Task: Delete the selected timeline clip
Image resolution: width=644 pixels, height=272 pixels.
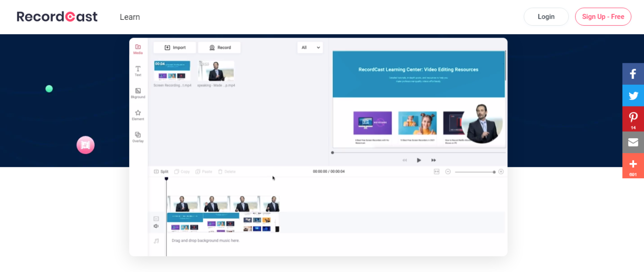Action: [x=227, y=171]
